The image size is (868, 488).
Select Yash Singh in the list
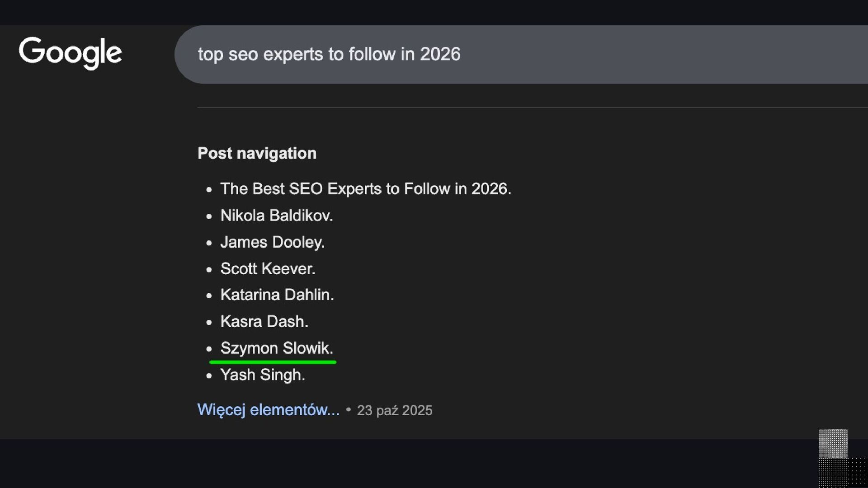[262, 375]
